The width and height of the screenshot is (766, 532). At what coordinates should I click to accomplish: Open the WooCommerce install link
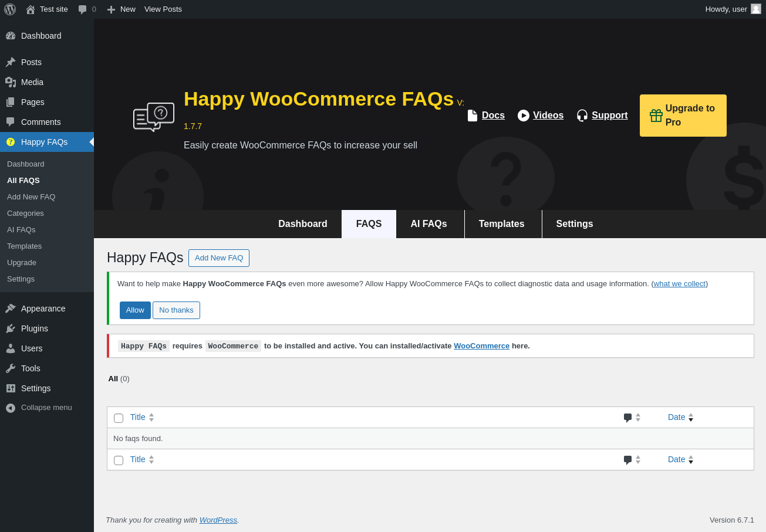tap(481, 346)
